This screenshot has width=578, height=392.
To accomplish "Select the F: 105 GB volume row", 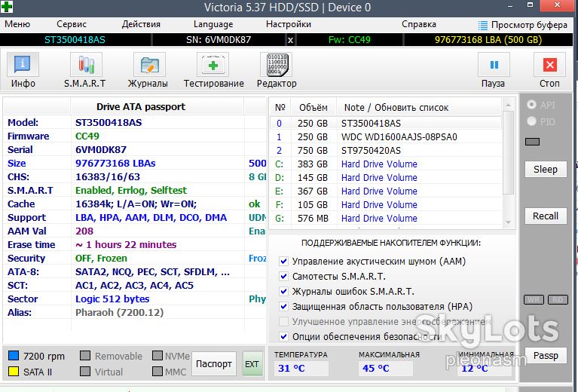I will pos(386,204).
